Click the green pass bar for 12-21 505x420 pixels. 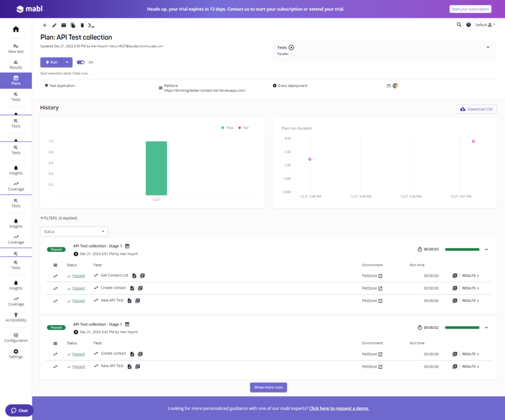(x=156, y=168)
